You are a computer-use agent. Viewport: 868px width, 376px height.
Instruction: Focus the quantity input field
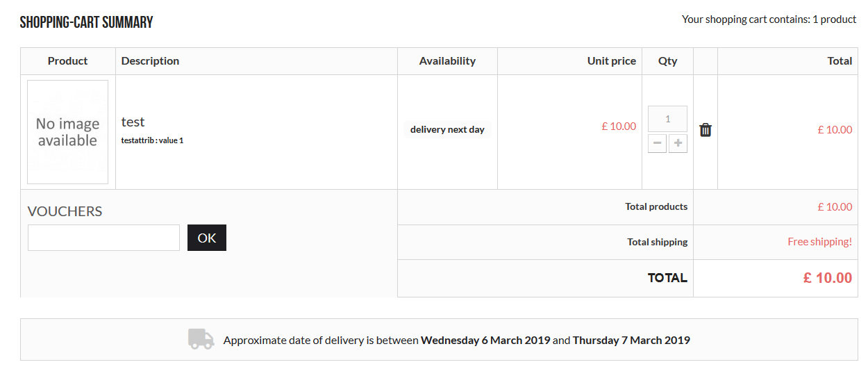(x=667, y=119)
